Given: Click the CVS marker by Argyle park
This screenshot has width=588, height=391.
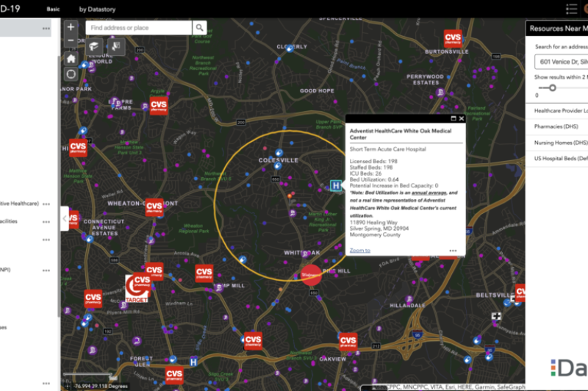Looking at the screenshot, I should pyautogui.click(x=159, y=106).
